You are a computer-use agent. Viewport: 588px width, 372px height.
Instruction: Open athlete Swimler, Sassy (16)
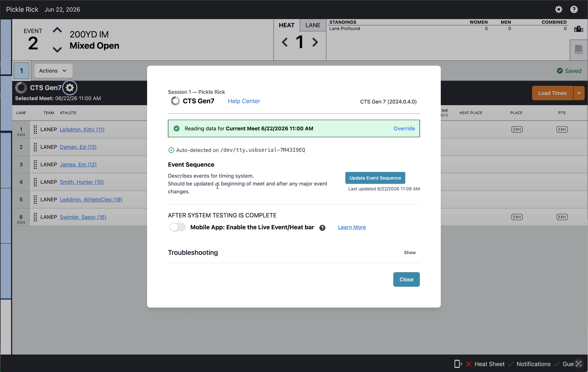coord(83,217)
